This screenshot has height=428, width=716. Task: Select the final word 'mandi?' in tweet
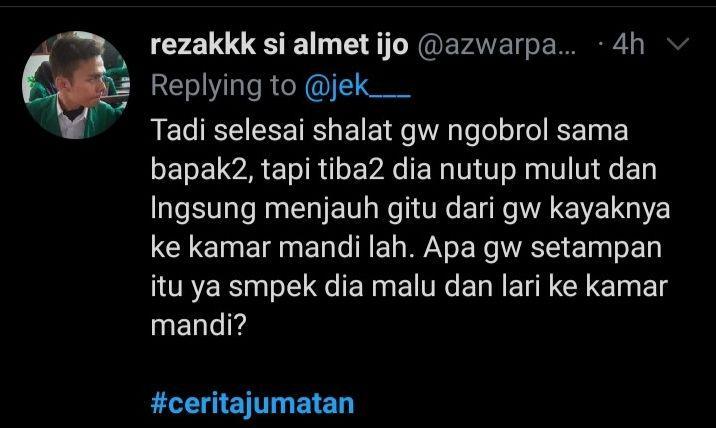[x=199, y=325]
